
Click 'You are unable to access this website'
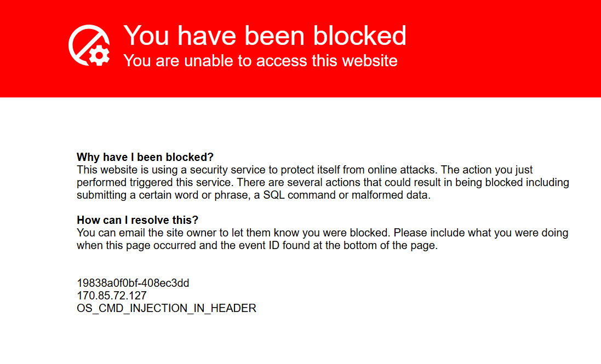point(260,61)
